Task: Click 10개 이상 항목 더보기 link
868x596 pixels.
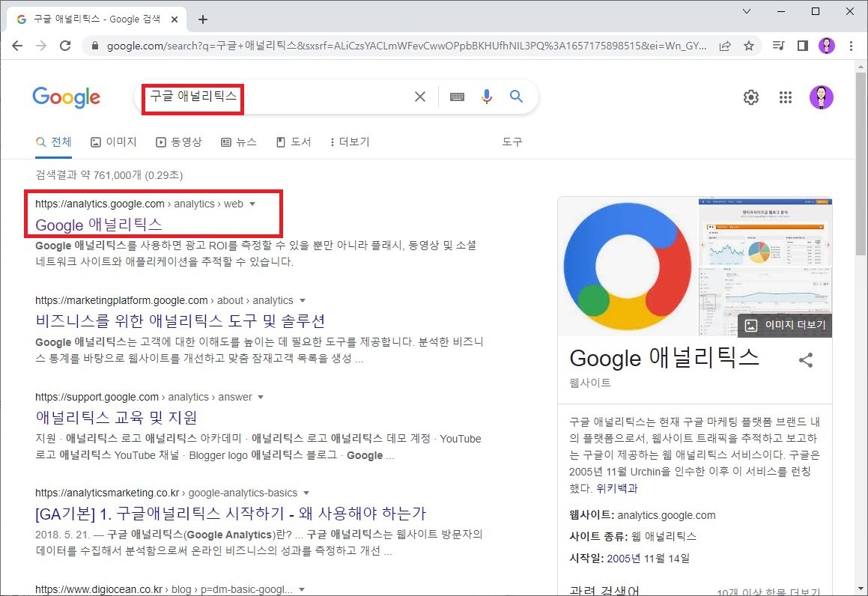Action: [768, 592]
